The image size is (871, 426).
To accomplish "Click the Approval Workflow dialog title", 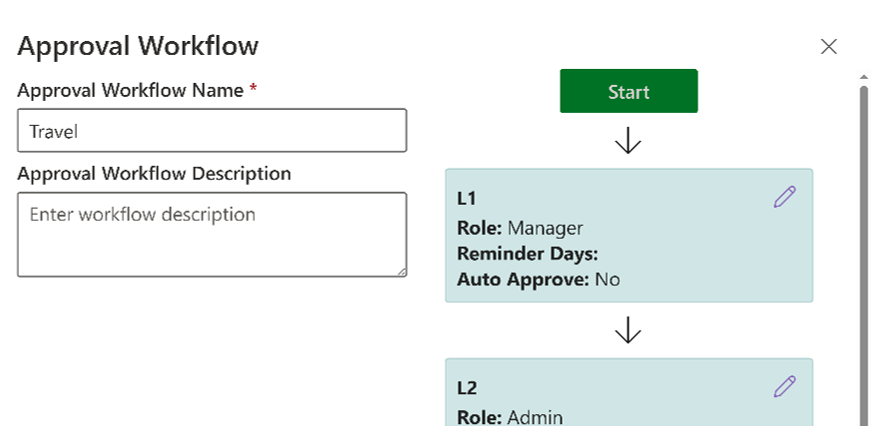I will (138, 46).
